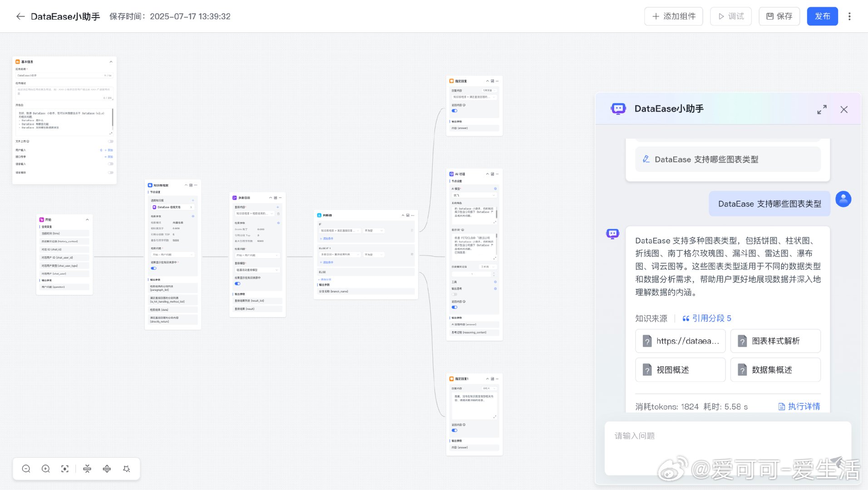Click the bot avatar next to the answer

pyautogui.click(x=612, y=234)
